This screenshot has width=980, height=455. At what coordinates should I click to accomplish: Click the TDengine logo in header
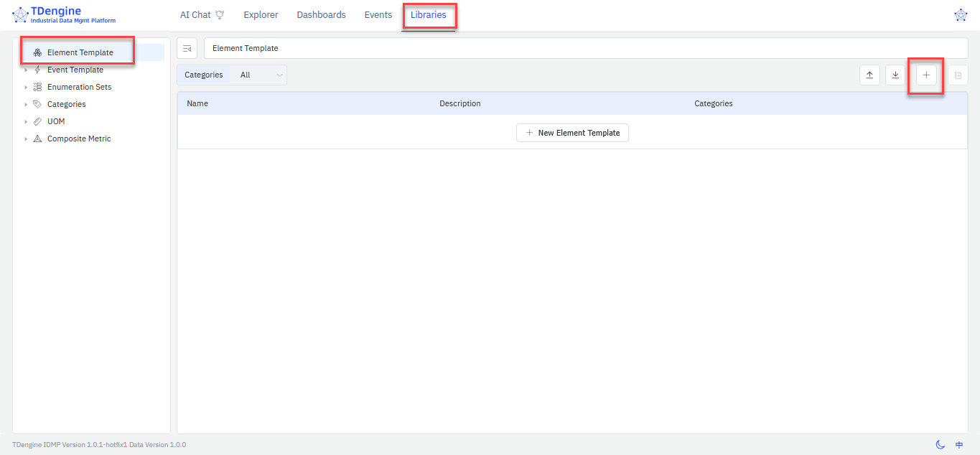tap(64, 15)
